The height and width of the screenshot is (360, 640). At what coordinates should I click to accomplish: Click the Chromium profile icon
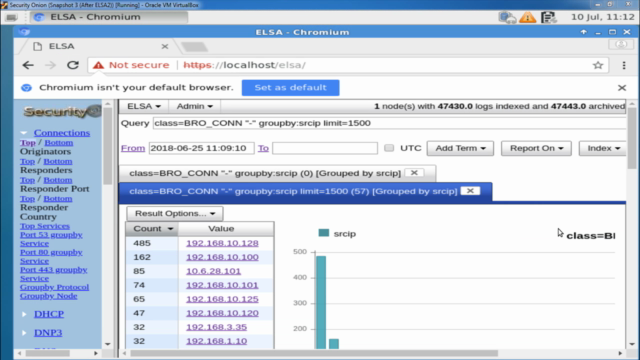621,44
